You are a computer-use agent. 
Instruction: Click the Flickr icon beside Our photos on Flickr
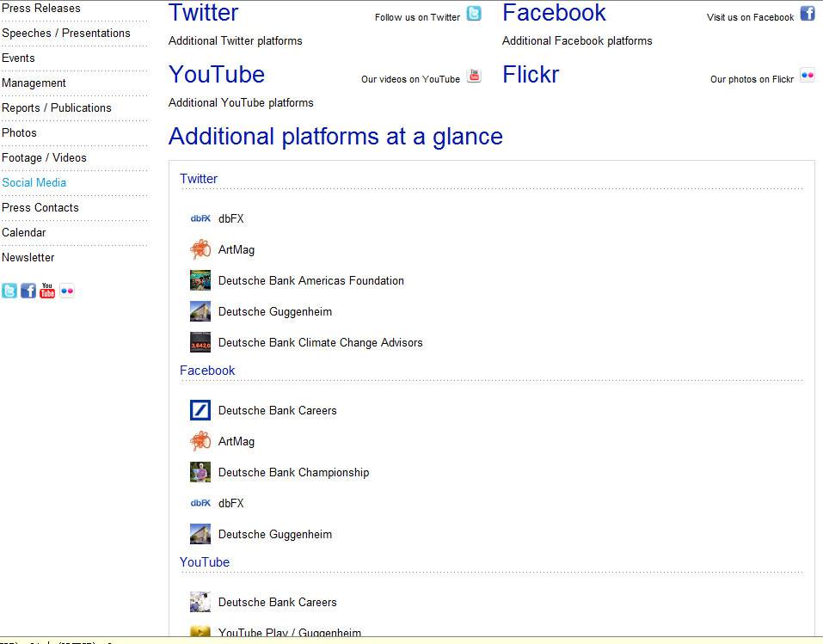click(x=808, y=76)
